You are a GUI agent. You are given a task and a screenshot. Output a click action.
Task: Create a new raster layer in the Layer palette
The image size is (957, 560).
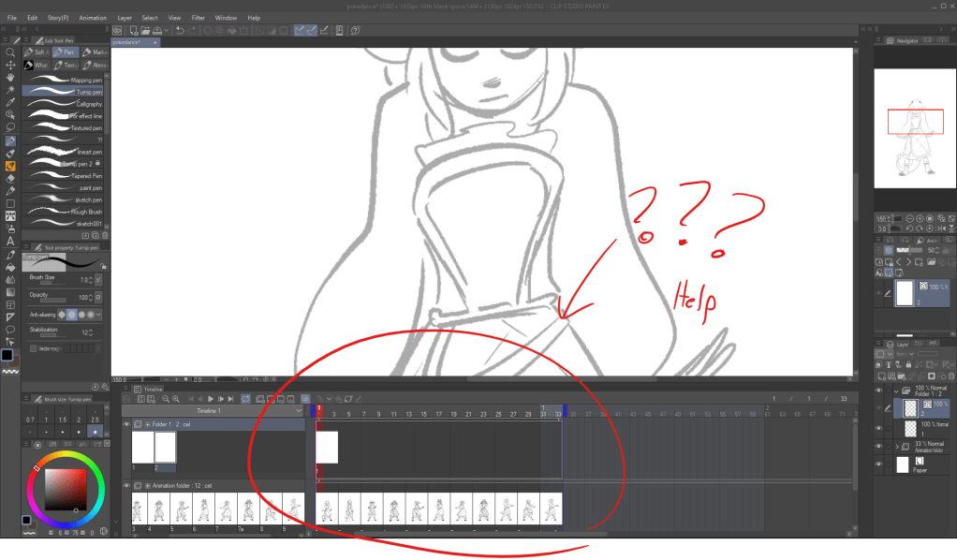pos(881,376)
